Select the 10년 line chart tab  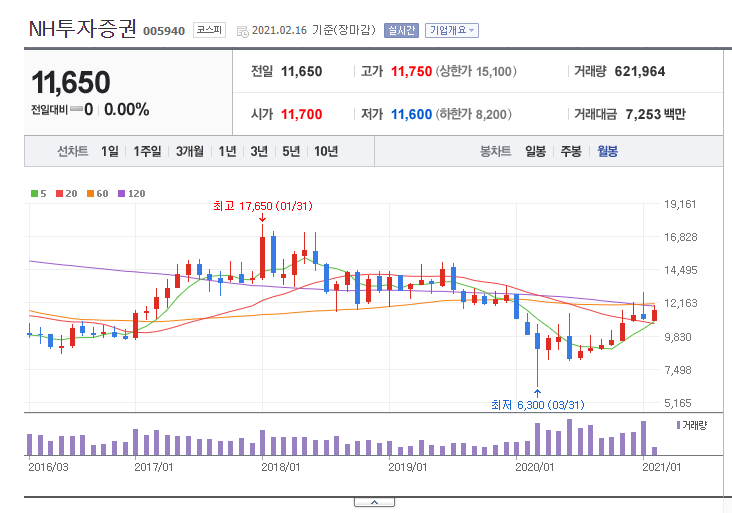point(326,151)
